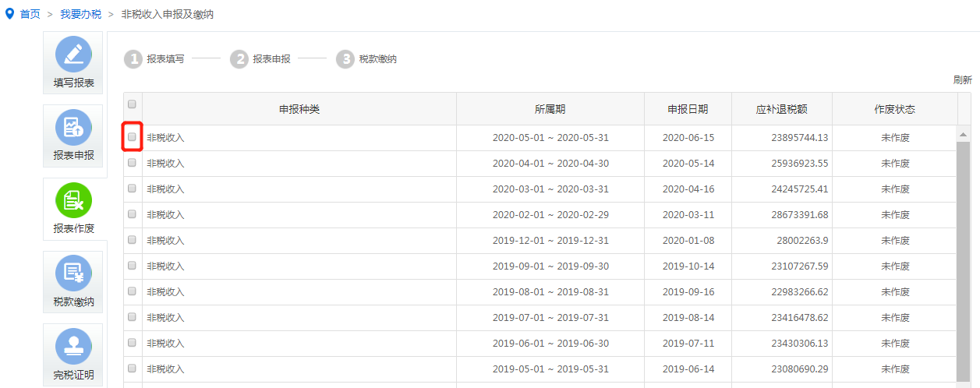Click the 所属期 column header

(550, 109)
